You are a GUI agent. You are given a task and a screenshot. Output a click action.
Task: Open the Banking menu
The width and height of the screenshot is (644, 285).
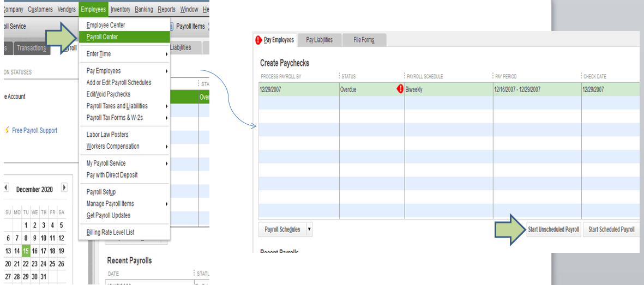point(144,9)
